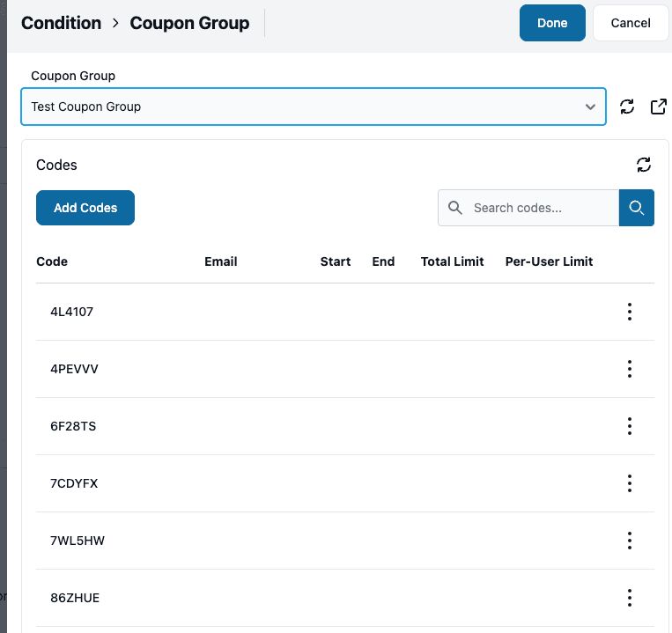Focus the Search codes field
This screenshot has height=633, width=672.
click(528, 208)
